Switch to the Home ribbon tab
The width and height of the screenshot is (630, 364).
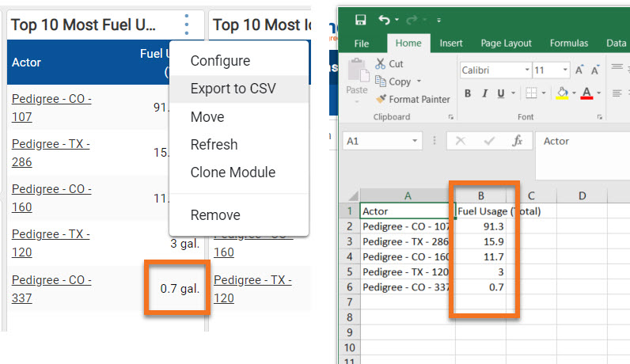click(x=408, y=43)
